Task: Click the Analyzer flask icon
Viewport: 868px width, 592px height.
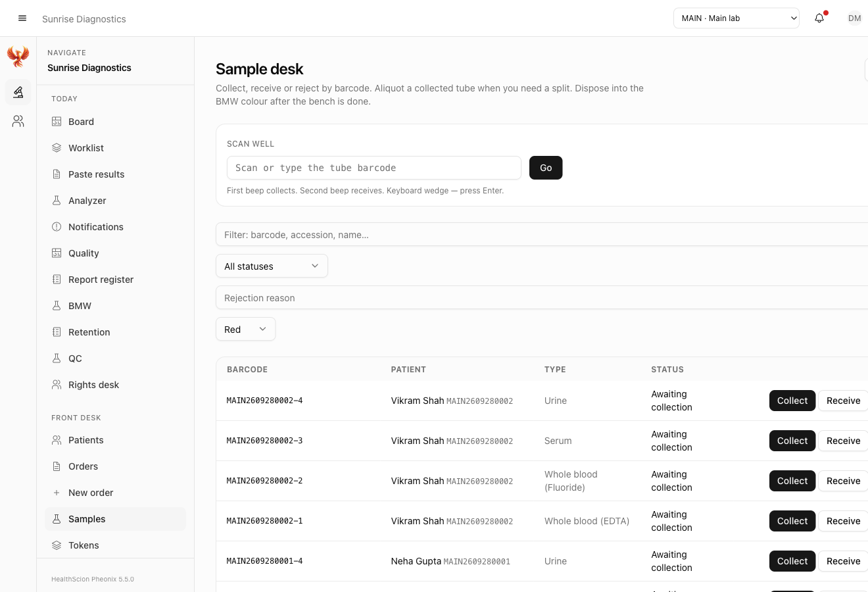Action: 57,201
